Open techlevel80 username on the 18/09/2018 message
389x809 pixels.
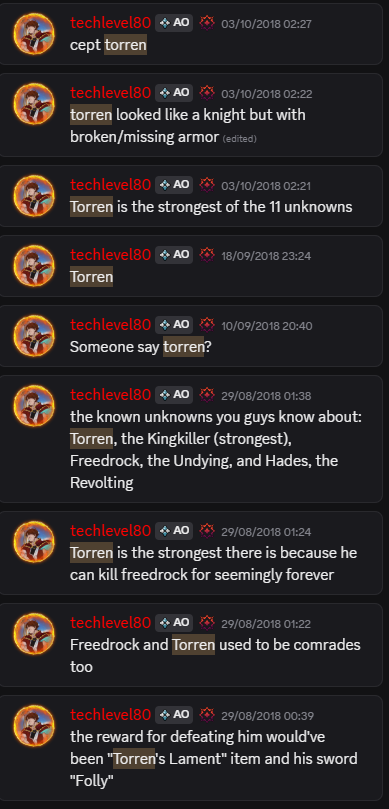[x=110, y=254]
